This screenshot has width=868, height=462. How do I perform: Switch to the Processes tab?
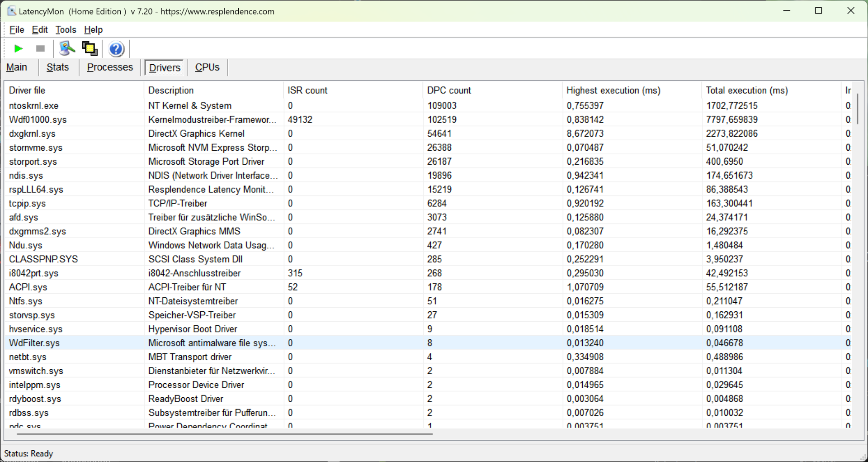click(110, 67)
